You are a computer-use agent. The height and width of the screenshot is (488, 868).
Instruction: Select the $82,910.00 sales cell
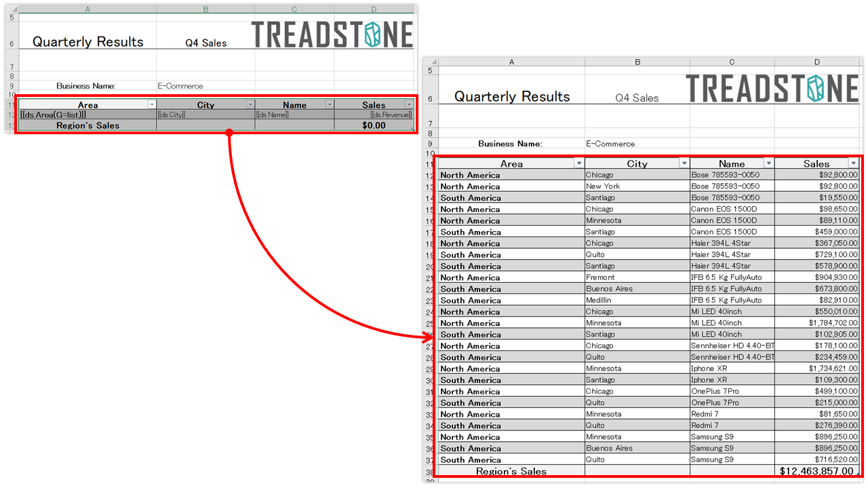point(817,300)
